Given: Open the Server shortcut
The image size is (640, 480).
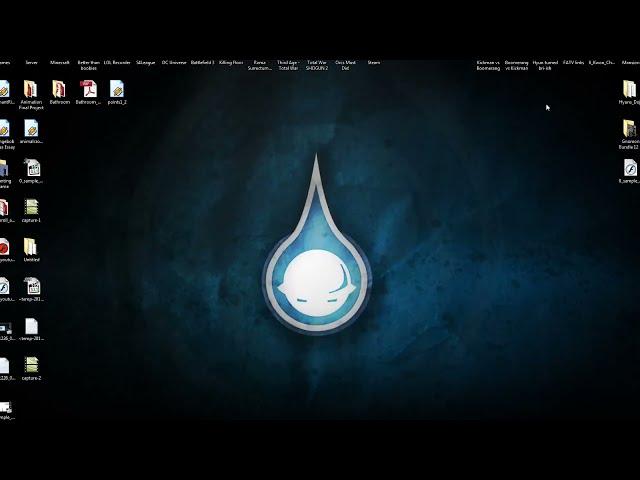Looking at the screenshot, I should tap(31, 62).
